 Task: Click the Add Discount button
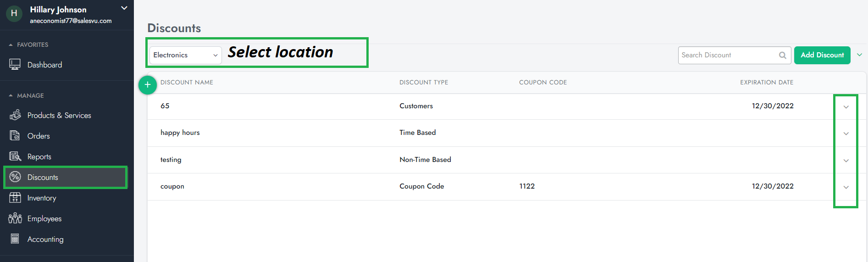tap(822, 55)
